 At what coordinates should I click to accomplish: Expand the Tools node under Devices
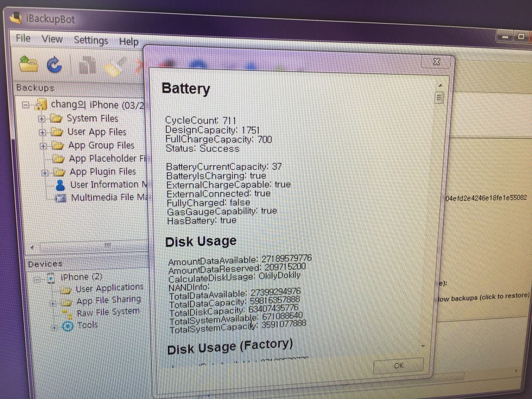[54, 327]
